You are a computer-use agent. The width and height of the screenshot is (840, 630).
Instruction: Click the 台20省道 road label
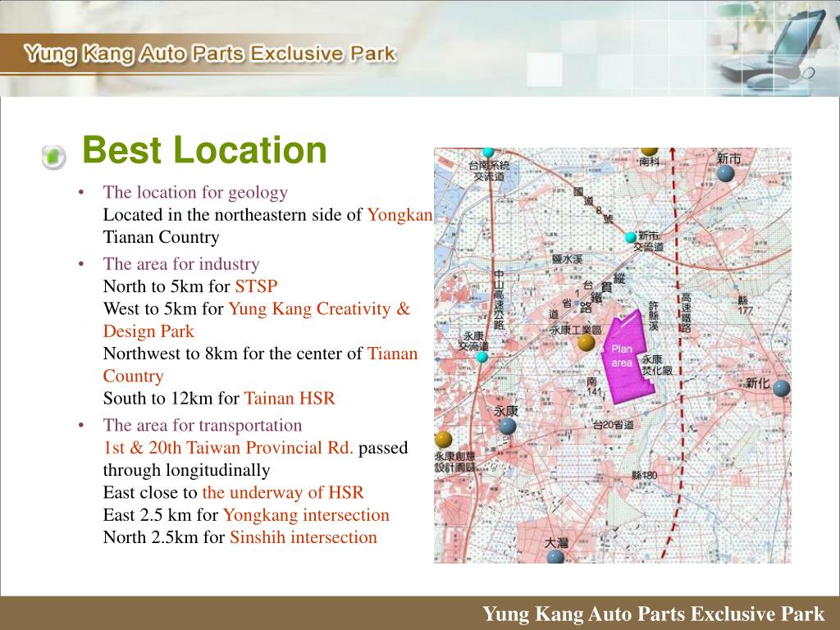[x=614, y=425]
